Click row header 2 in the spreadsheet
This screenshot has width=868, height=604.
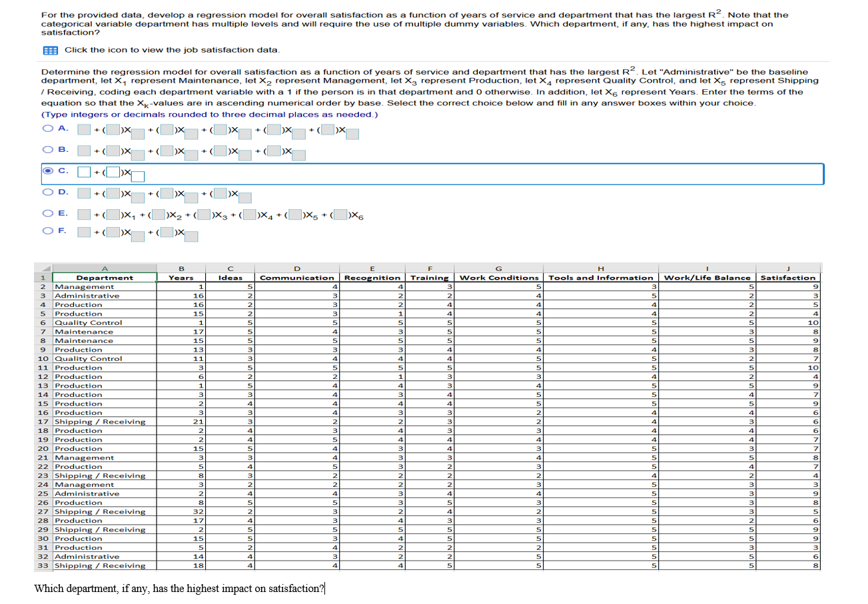[43, 286]
